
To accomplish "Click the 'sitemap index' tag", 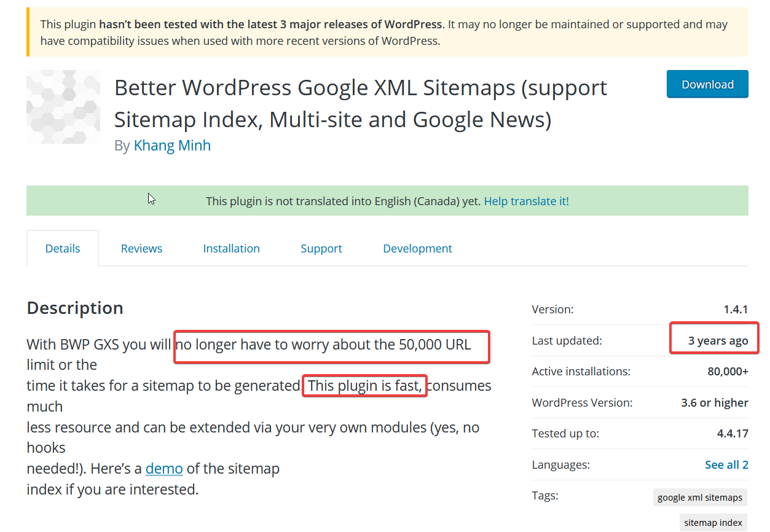I will click(713, 523).
